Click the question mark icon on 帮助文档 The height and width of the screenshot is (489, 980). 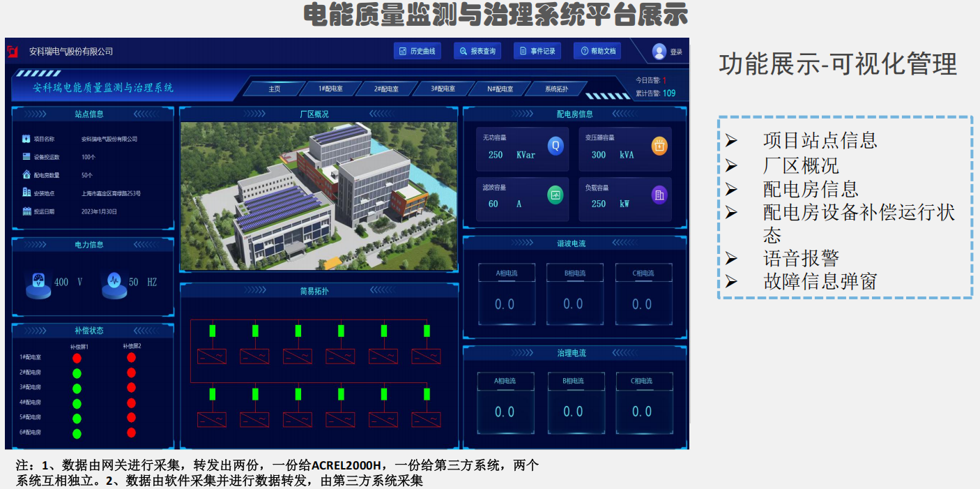pyautogui.click(x=584, y=52)
